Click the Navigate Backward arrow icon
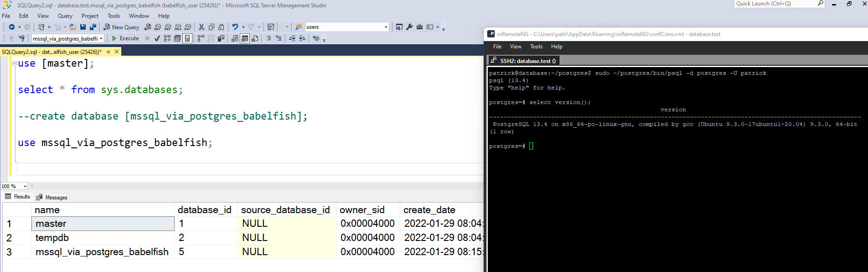The width and height of the screenshot is (868, 272). 12,27
